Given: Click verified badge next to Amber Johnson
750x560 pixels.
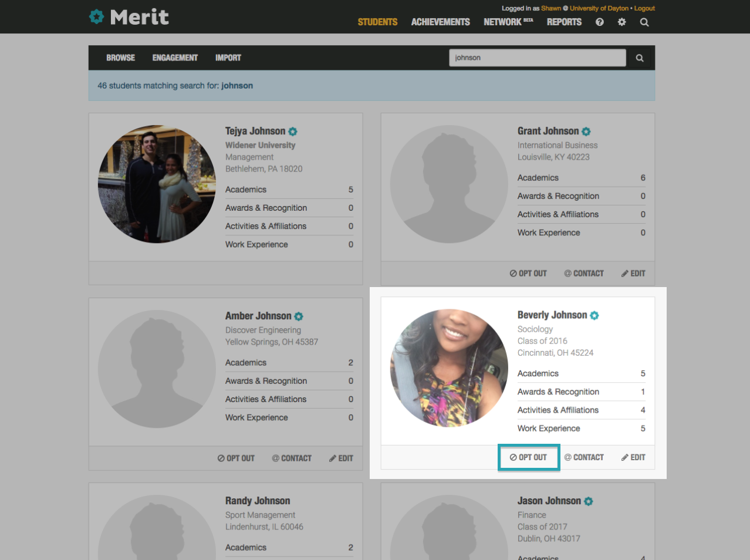Looking at the screenshot, I should click(299, 316).
